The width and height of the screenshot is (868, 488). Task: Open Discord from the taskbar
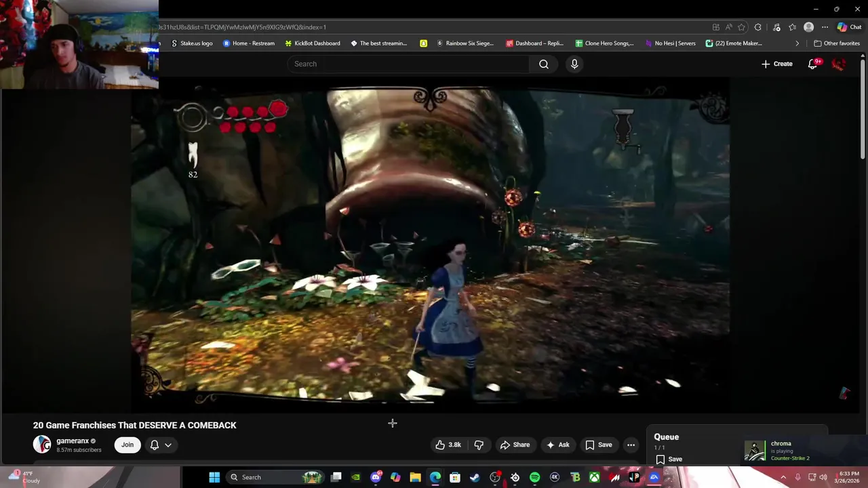click(376, 477)
